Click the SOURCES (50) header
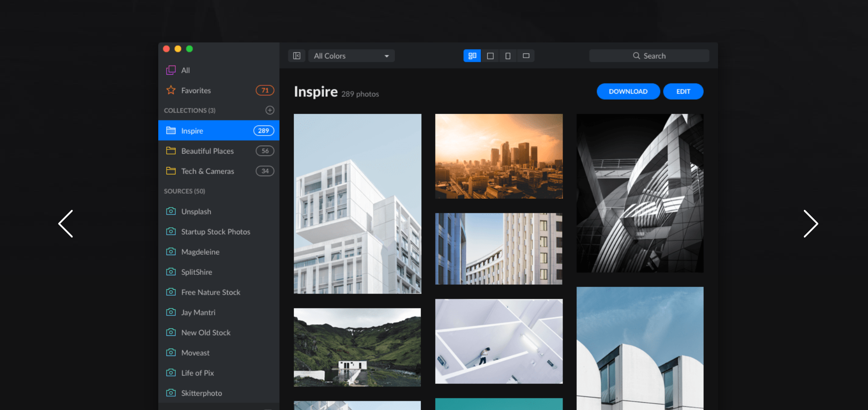 click(185, 191)
